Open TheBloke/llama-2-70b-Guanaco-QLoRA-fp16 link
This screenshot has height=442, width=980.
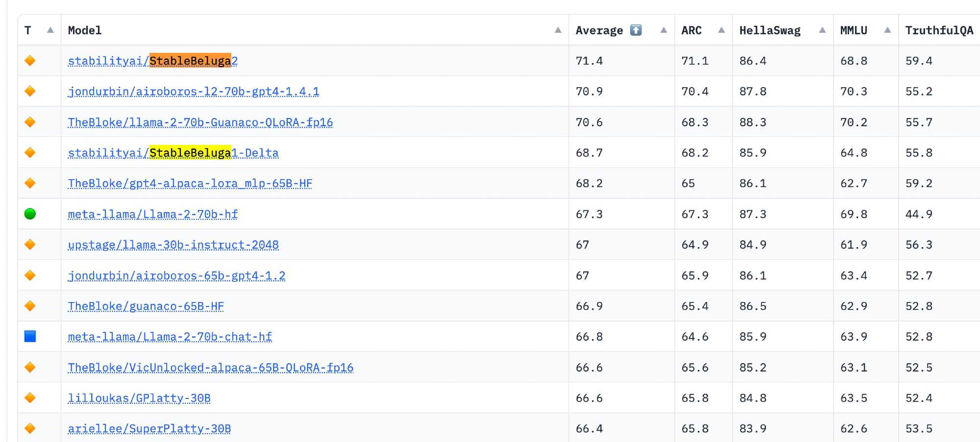[x=200, y=122]
